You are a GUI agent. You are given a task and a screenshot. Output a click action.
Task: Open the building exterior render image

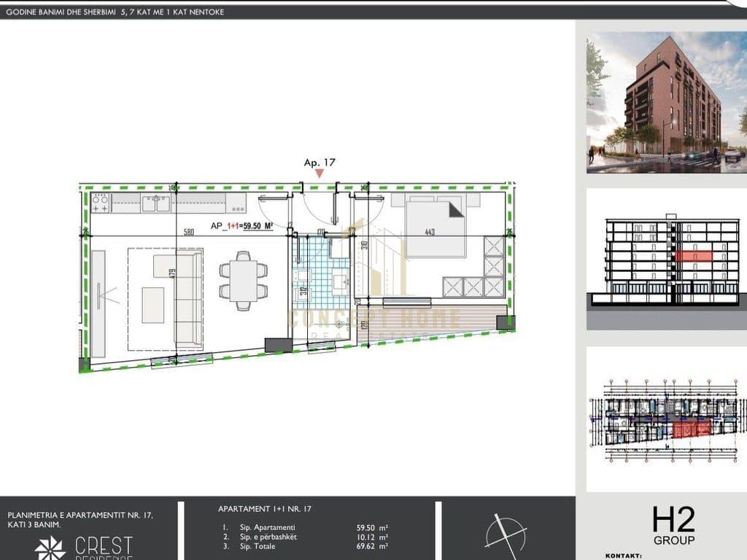[x=667, y=102]
